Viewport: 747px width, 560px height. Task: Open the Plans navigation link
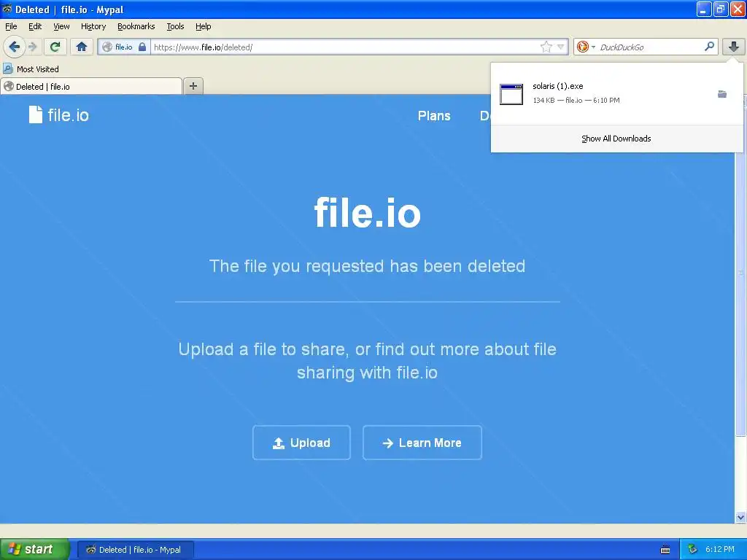pyautogui.click(x=434, y=116)
